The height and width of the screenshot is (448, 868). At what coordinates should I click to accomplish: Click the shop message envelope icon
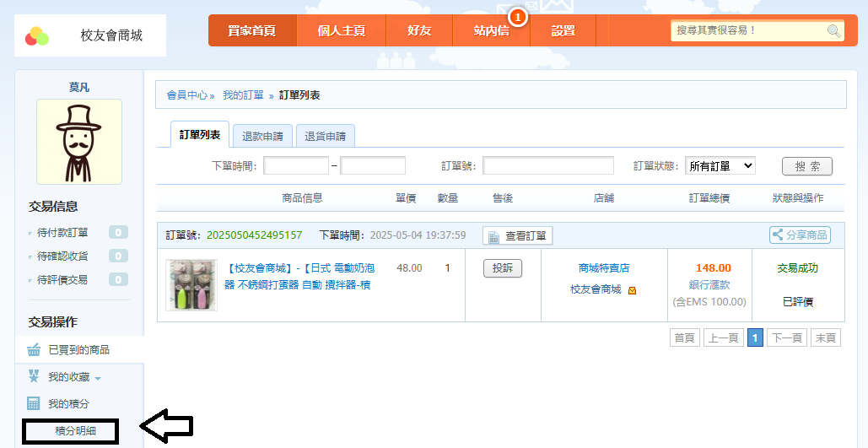point(632,290)
